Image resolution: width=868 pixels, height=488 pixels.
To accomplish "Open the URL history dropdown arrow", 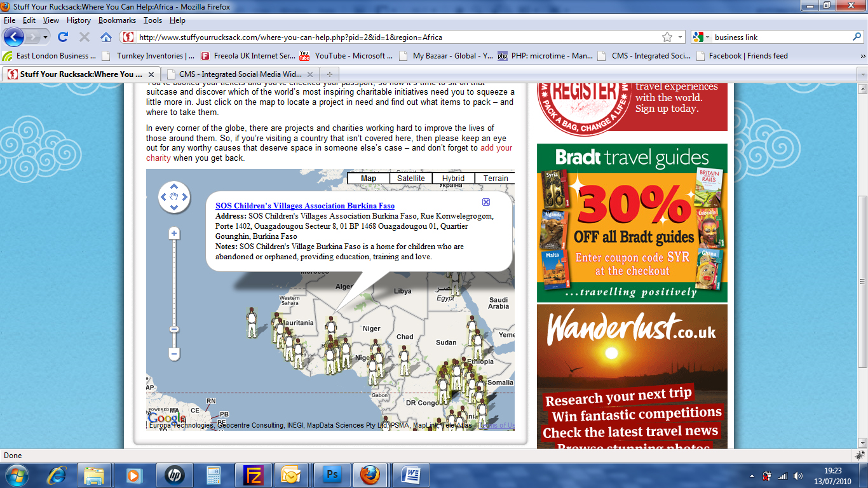I will click(681, 37).
